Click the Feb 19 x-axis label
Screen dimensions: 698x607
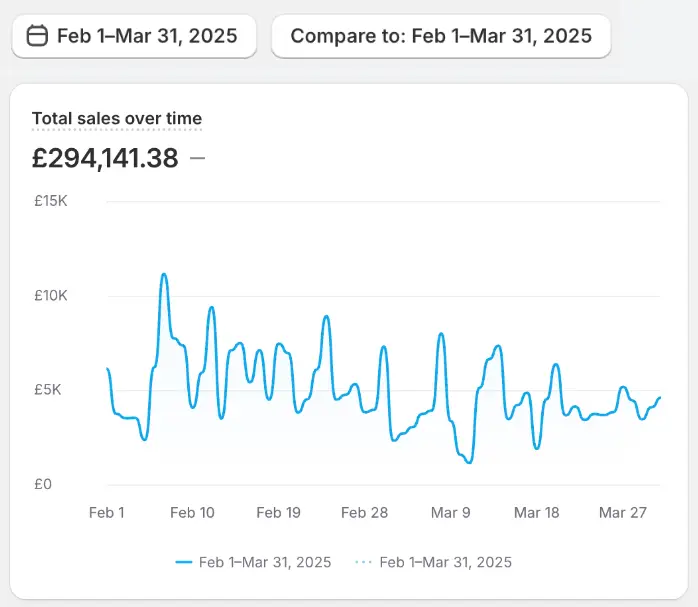tap(278, 513)
